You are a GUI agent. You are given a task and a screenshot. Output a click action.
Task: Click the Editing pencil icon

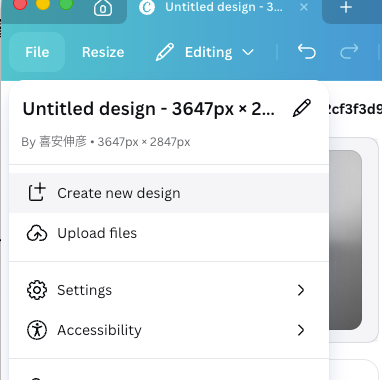point(164,52)
